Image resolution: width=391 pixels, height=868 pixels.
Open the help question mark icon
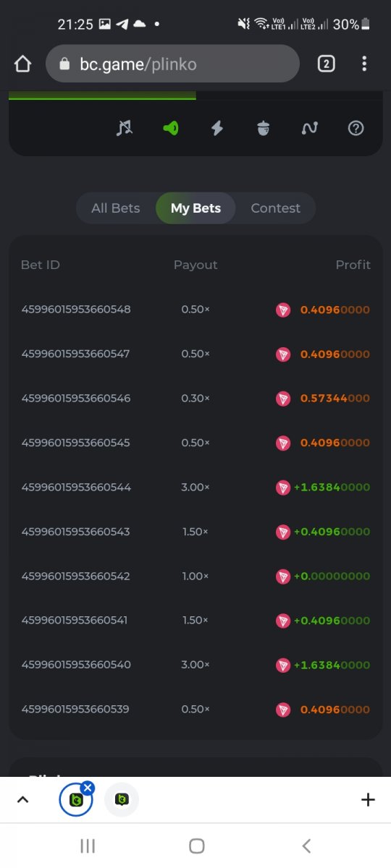356,128
